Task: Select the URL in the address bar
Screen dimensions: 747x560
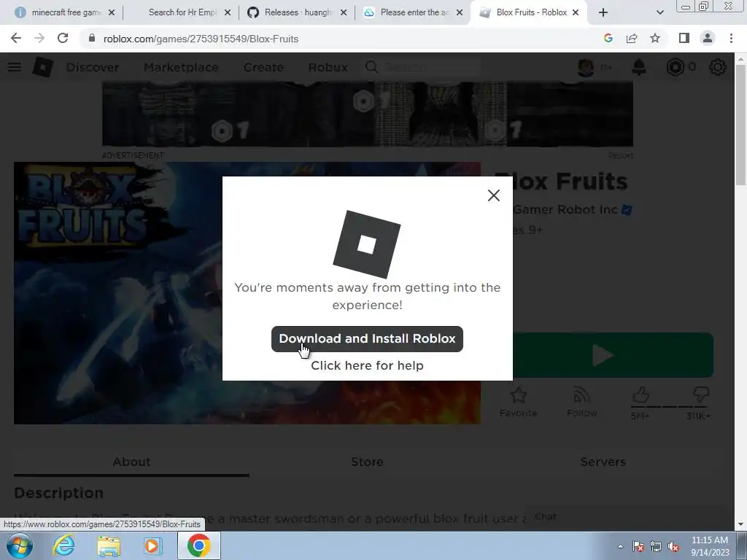Action: click(x=201, y=39)
